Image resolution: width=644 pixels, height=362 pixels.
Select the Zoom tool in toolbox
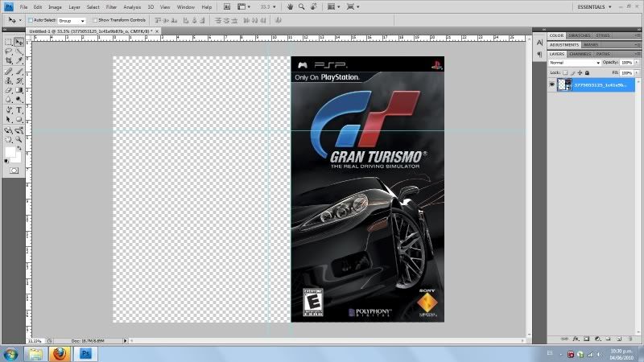point(19,140)
